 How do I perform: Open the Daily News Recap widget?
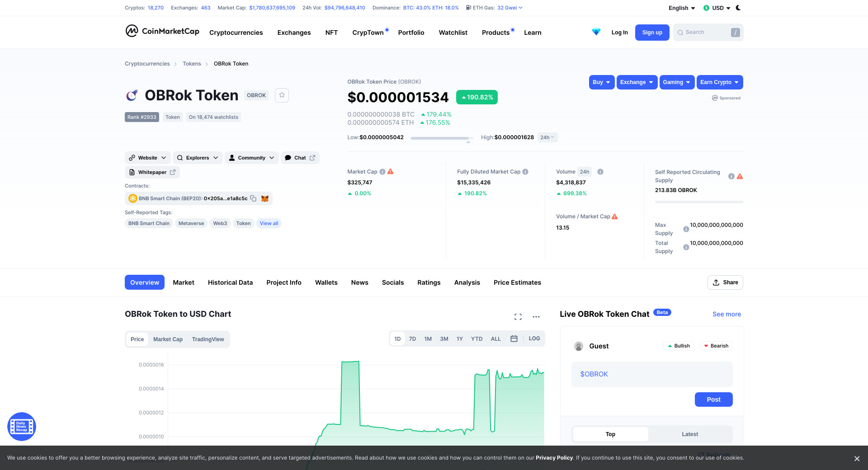click(22, 427)
